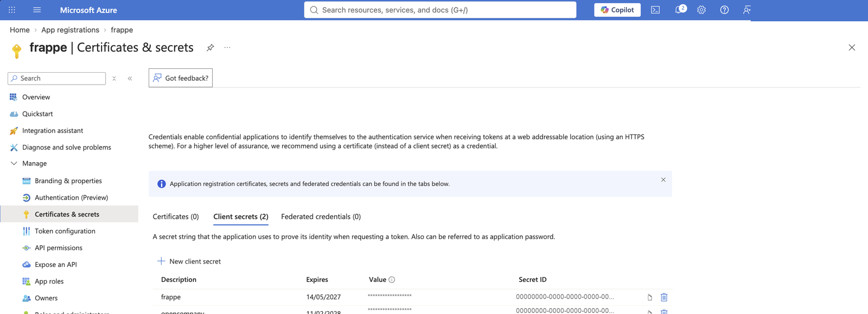The width and height of the screenshot is (868, 314).
Task: Click the frappe breadcrumb
Action: pyautogui.click(x=122, y=30)
